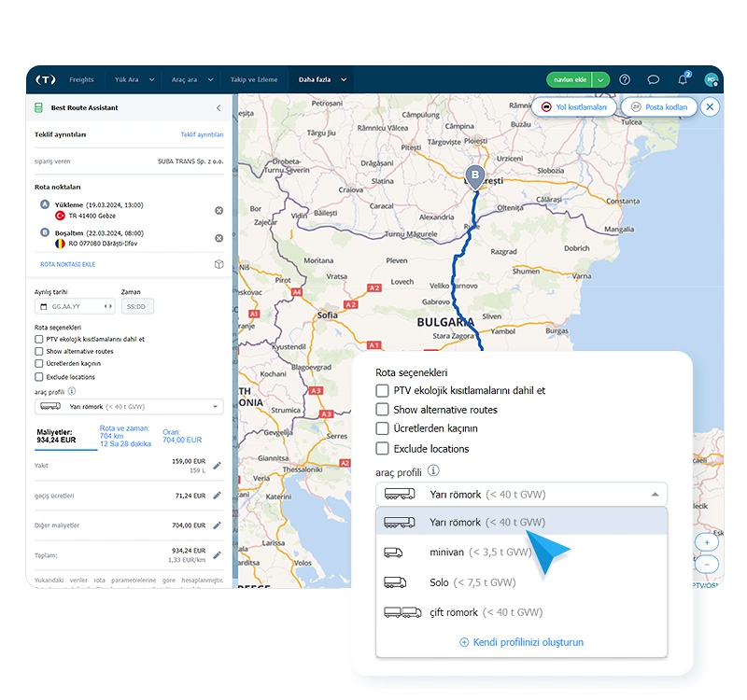Check Ücretlerden kaçının in the sidebar
The width and height of the screenshot is (747, 700).
[x=39, y=363]
